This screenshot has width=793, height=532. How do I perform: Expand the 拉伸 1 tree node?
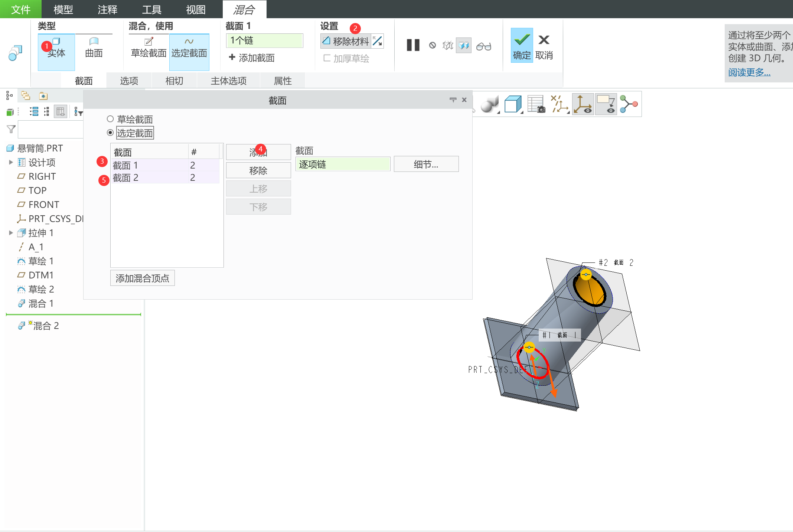tap(11, 233)
